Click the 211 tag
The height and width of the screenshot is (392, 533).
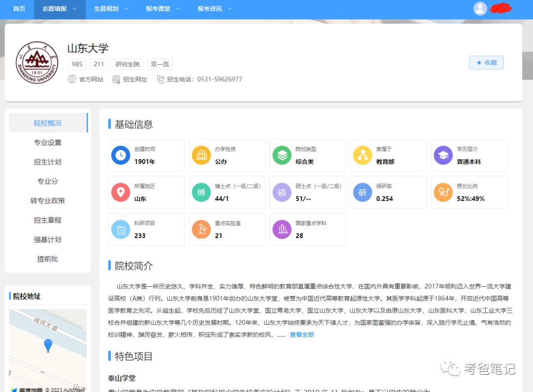tap(99, 64)
